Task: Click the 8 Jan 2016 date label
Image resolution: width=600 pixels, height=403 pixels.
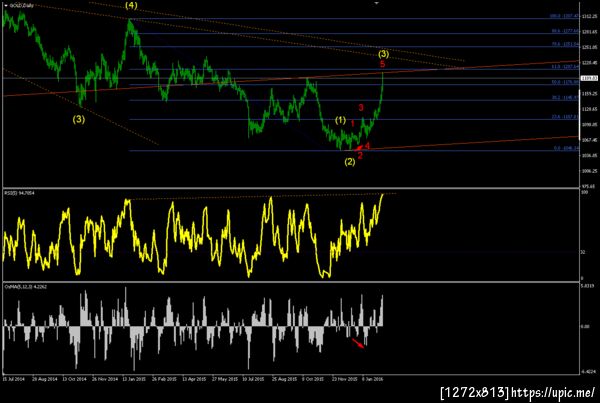Action: click(373, 379)
